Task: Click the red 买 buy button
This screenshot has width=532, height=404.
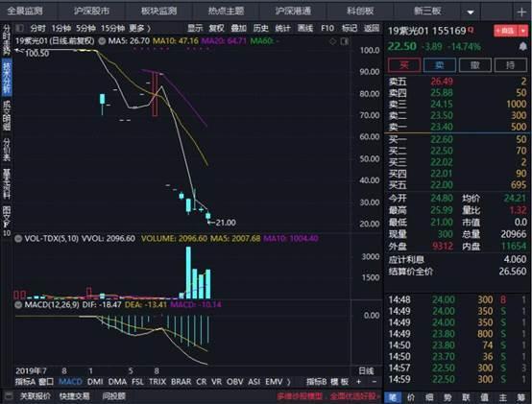Action: pos(404,64)
